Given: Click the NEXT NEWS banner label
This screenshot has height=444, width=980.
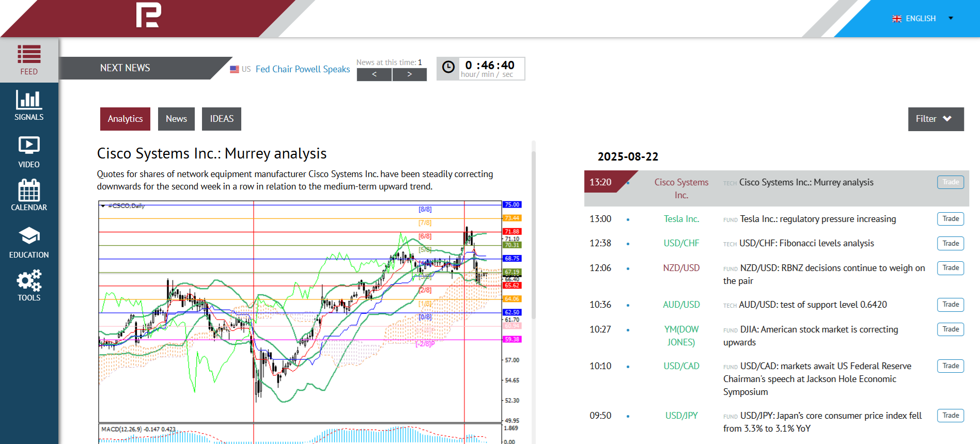Looking at the screenshot, I should click(x=125, y=68).
